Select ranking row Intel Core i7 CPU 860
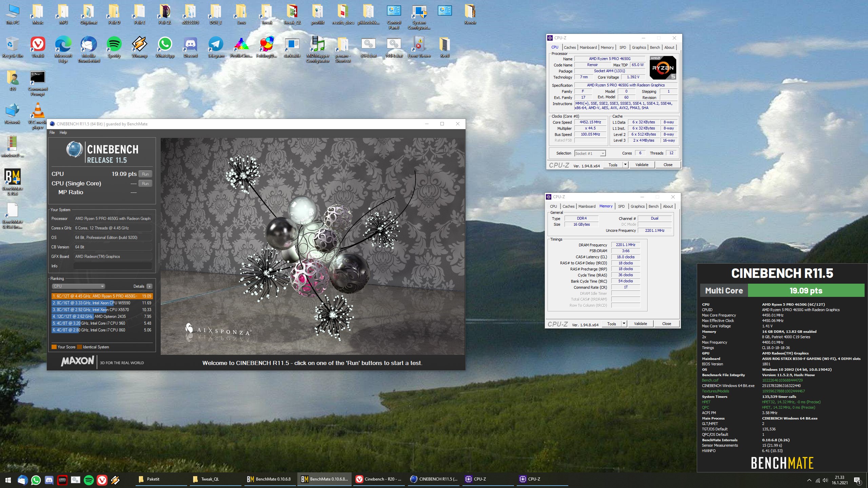Screen dimensions: 868x488 click(x=102, y=330)
